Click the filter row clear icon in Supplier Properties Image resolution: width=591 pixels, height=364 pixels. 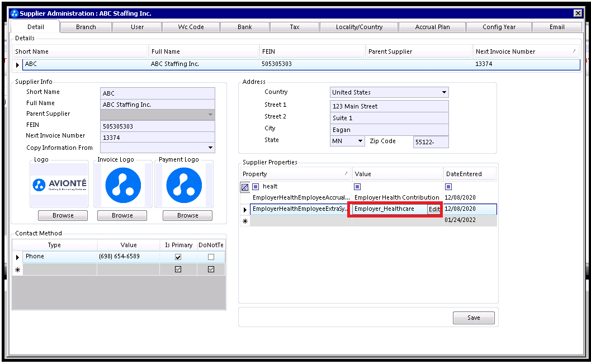pos(244,187)
